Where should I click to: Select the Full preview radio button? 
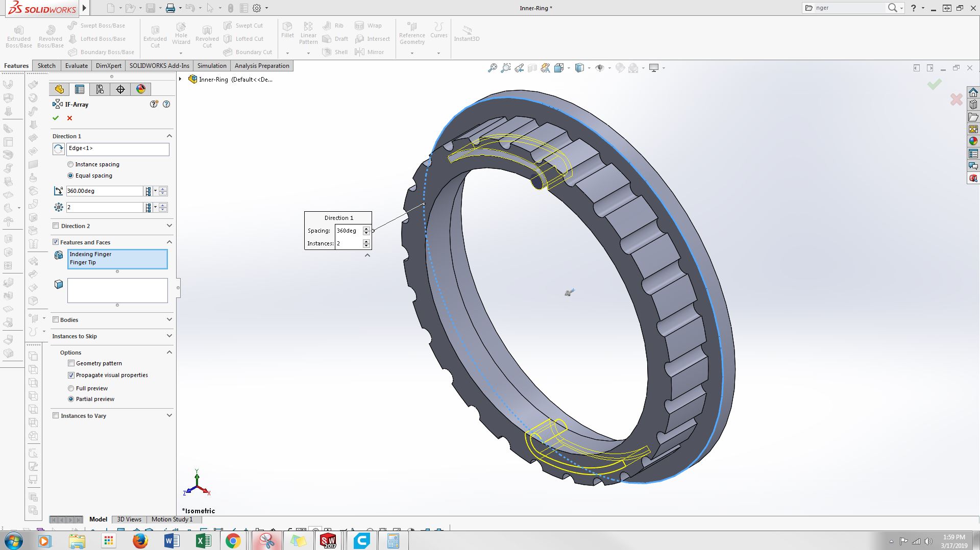click(71, 388)
